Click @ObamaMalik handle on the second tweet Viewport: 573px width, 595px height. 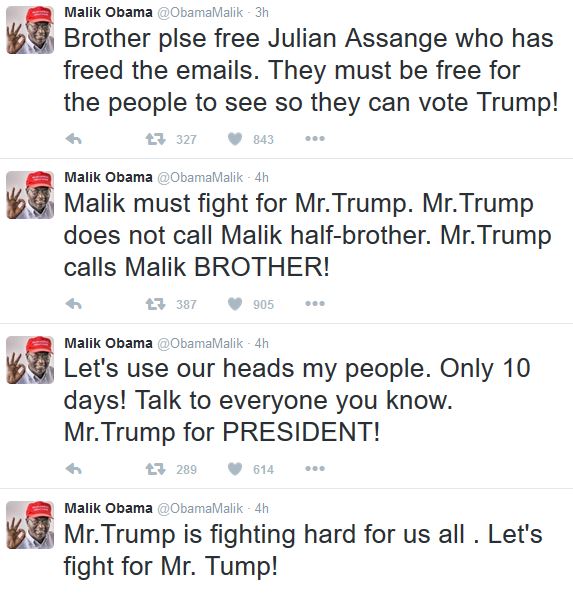[x=200, y=177]
